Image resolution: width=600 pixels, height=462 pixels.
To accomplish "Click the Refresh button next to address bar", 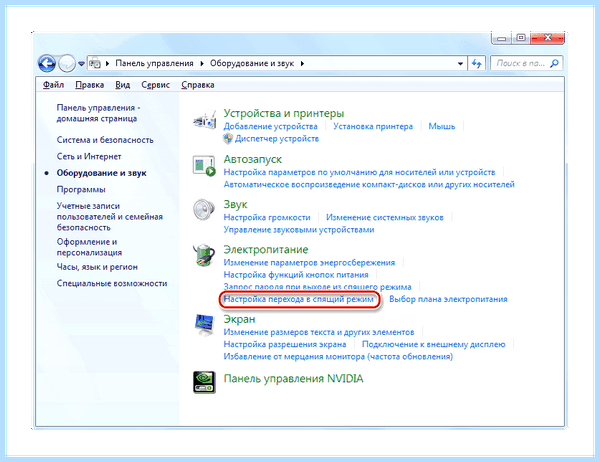I will pyautogui.click(x=476, y=63).
